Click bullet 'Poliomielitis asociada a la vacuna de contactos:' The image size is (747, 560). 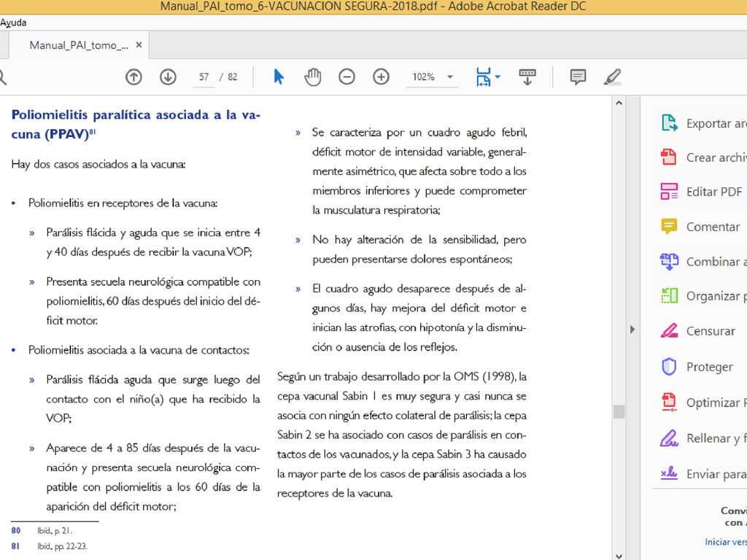tap(139, 350)
